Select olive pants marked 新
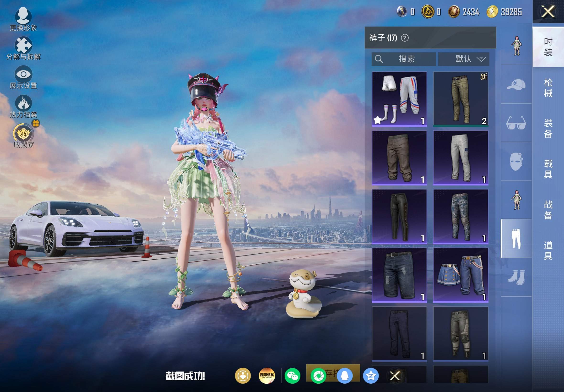 461,99
